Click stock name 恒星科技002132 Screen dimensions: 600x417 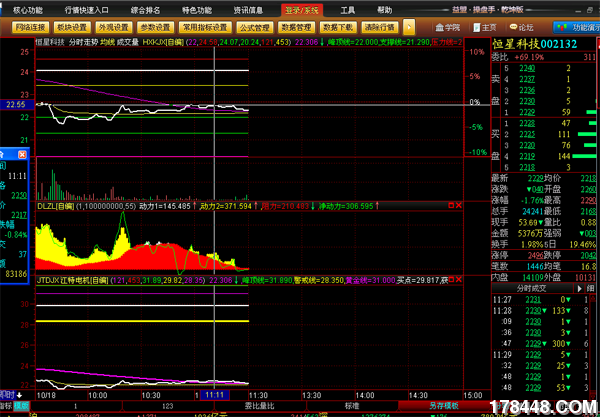pos(534,44)
